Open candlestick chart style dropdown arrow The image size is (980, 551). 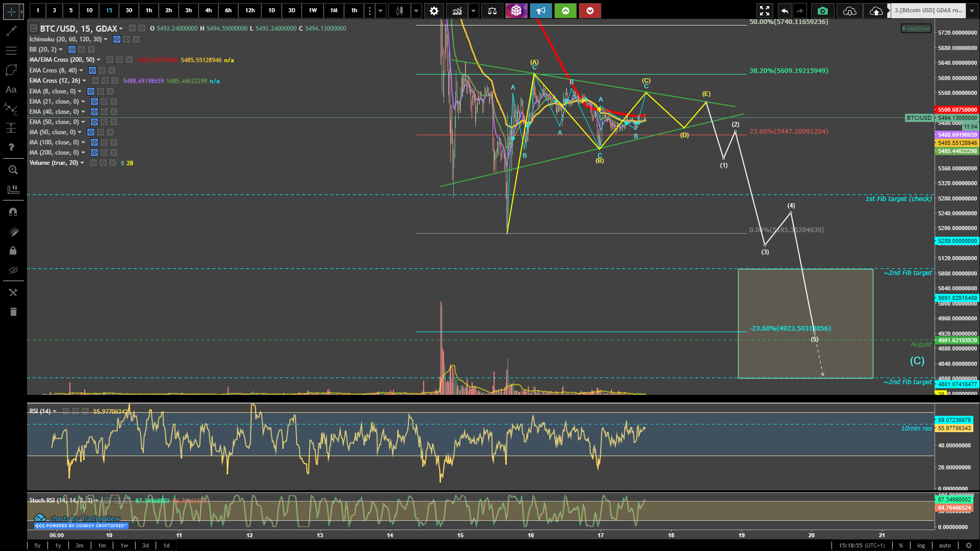click(x=416, y=11)
